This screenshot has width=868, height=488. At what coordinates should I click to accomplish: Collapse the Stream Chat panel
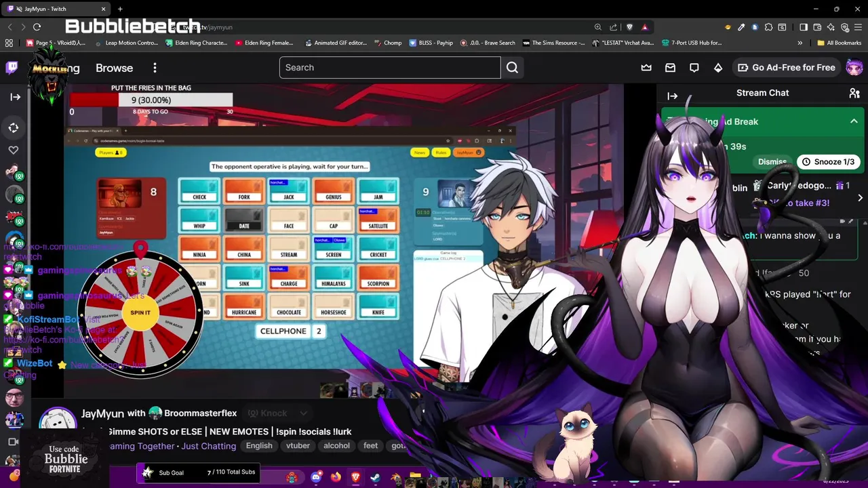(x=672, y=96)
